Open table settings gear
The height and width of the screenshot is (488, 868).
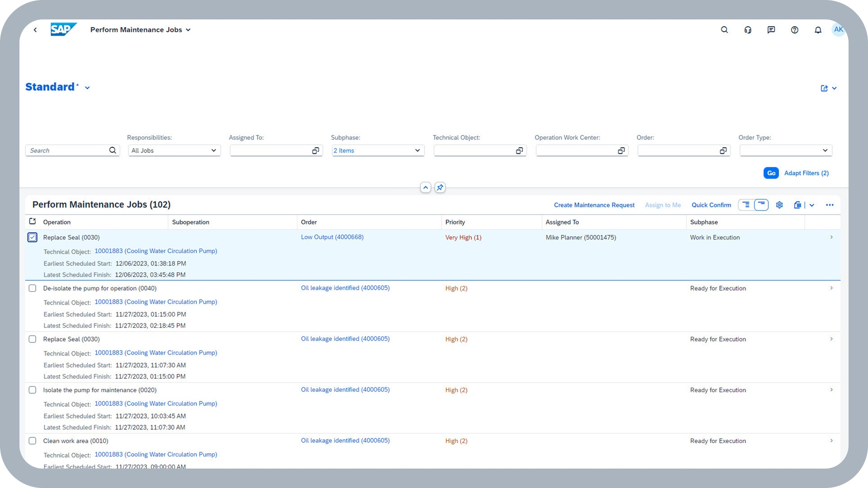click(x=779, y=205)
